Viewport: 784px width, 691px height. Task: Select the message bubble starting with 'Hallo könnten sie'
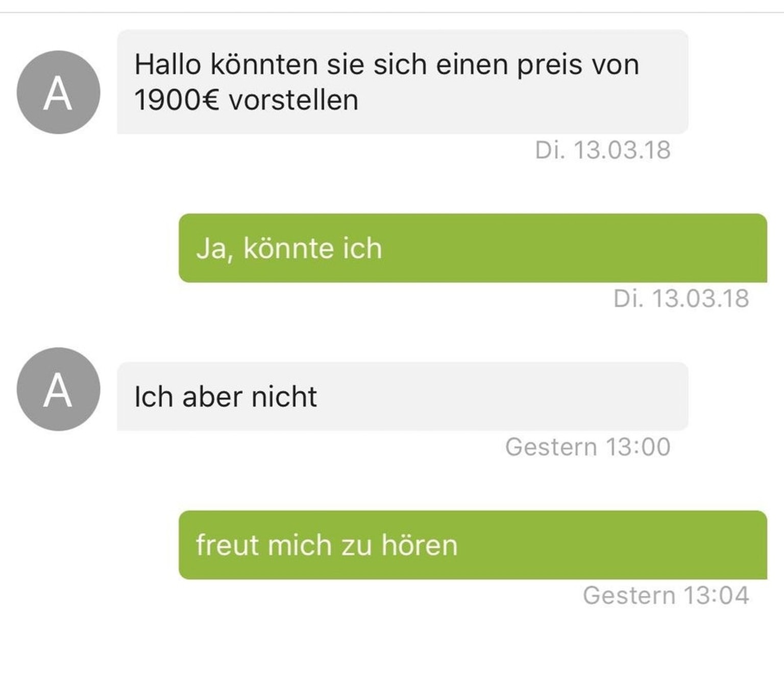pyautogui.click(x=403, y=82)
